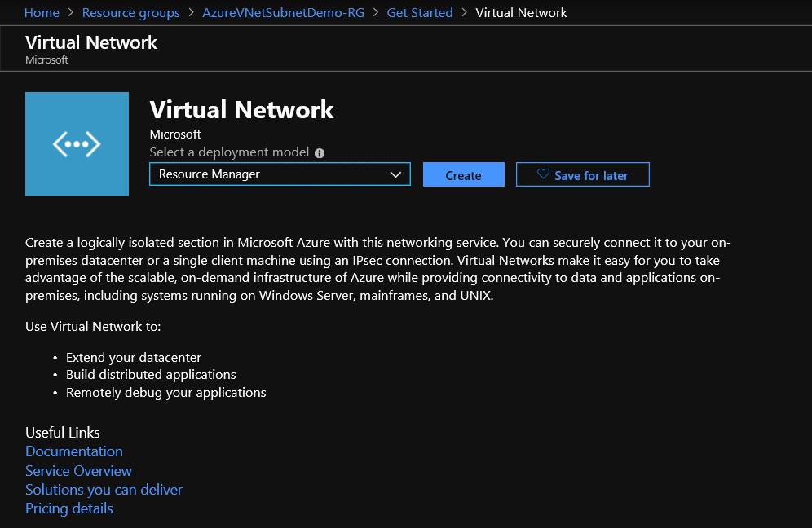Open Solutions you can deliver link
812x528 pixels.
tap(104, 490)
